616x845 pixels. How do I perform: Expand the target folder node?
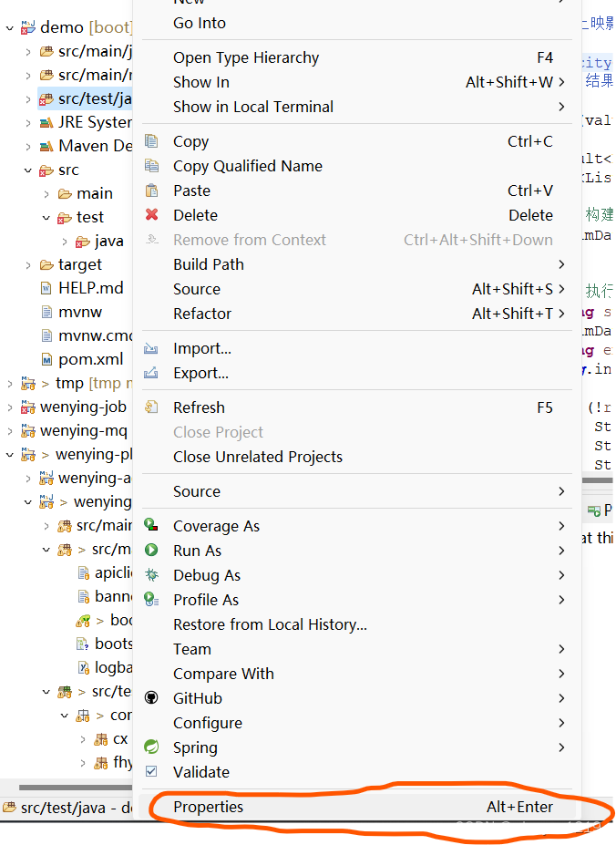(x=28, y=265)
